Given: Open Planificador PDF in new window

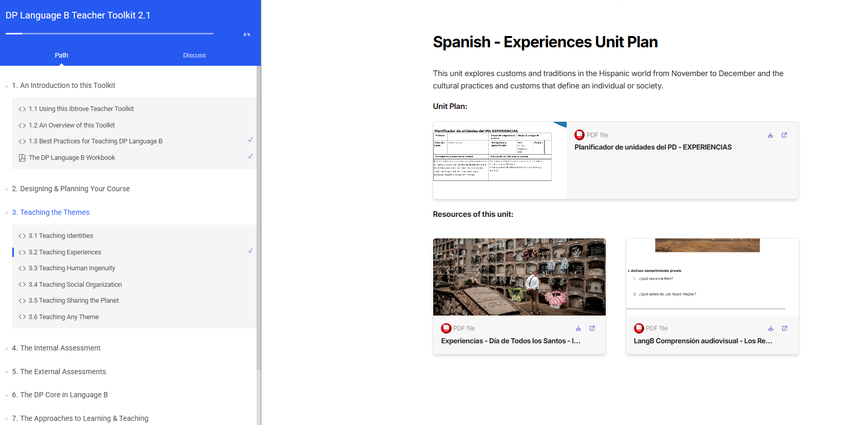Looking at the screenshot, I should [x=784, y=135].
